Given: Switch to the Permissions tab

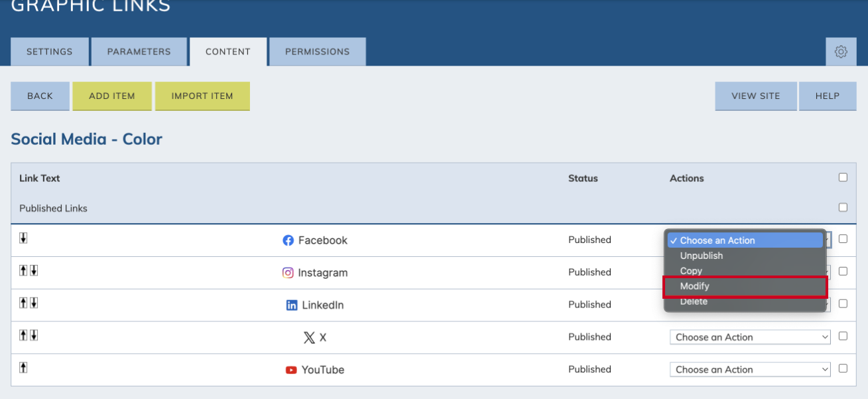Looking at the screenshot, I should tap(318, 52).
